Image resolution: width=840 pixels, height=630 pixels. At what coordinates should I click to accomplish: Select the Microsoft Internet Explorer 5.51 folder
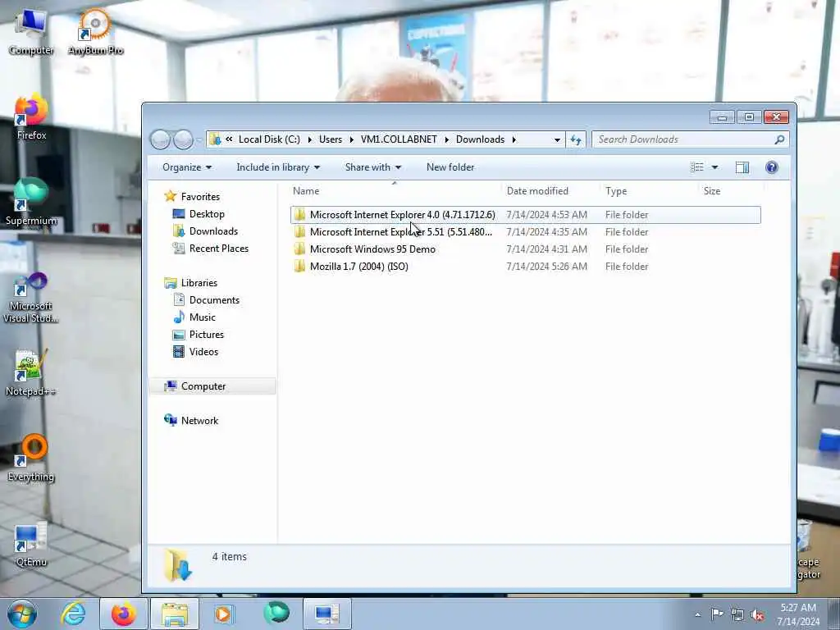526,232
